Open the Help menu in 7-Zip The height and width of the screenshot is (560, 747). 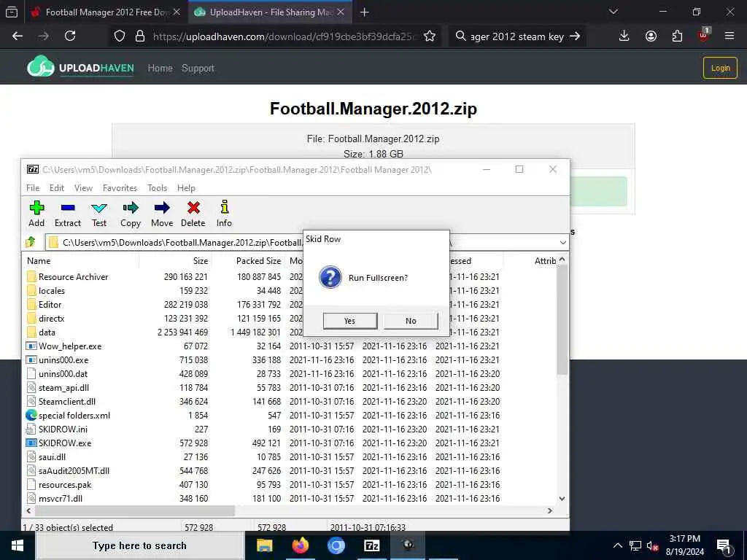tap(186, 187)
